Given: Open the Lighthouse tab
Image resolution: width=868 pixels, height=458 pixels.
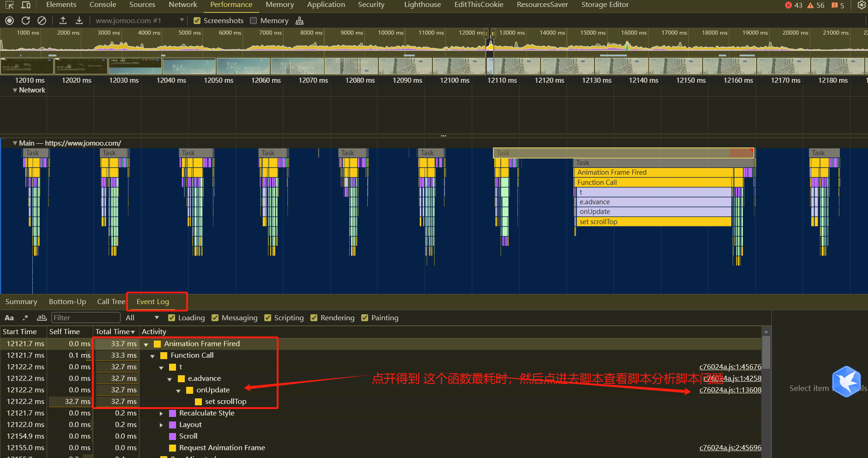Looking at the screenshot, I should coord(422,5).
